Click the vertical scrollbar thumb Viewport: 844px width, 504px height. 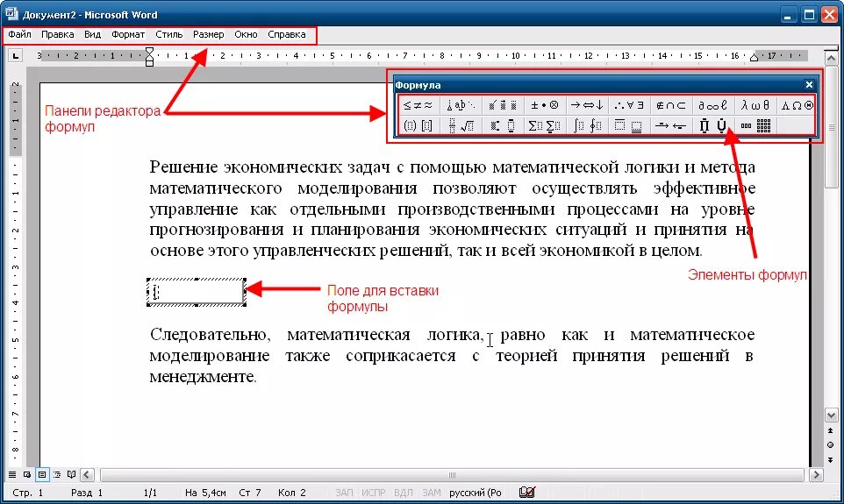(x=831, y=126)
